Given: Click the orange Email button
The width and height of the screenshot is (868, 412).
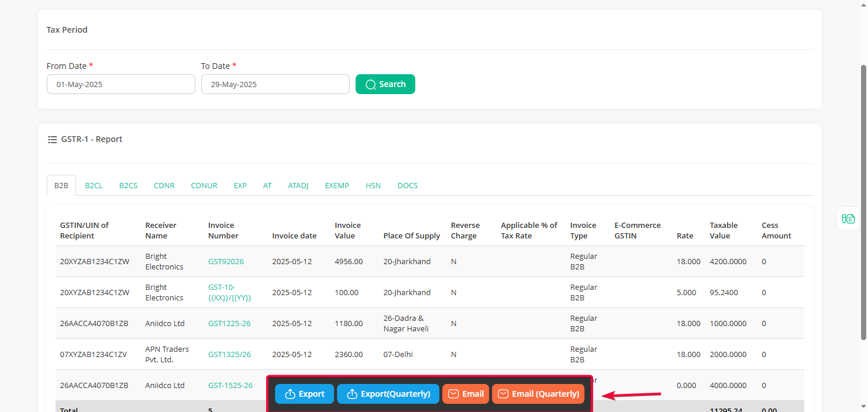Looking at the screenshot, I should pos(466,394).
